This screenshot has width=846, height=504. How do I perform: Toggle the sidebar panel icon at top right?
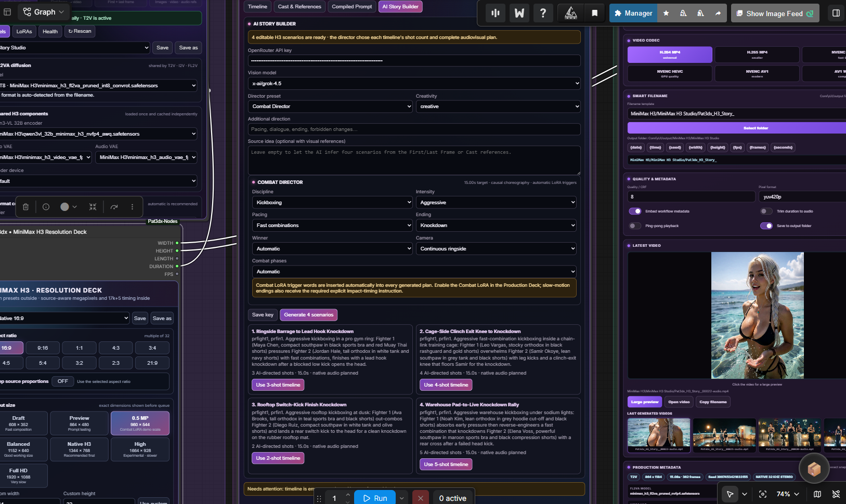[x=836, y=13]
